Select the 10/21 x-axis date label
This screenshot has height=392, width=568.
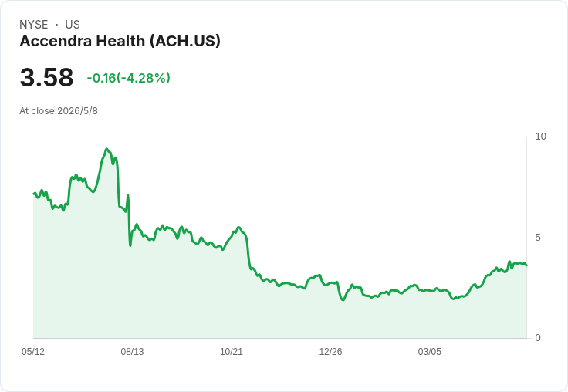(x=232, y=351)
